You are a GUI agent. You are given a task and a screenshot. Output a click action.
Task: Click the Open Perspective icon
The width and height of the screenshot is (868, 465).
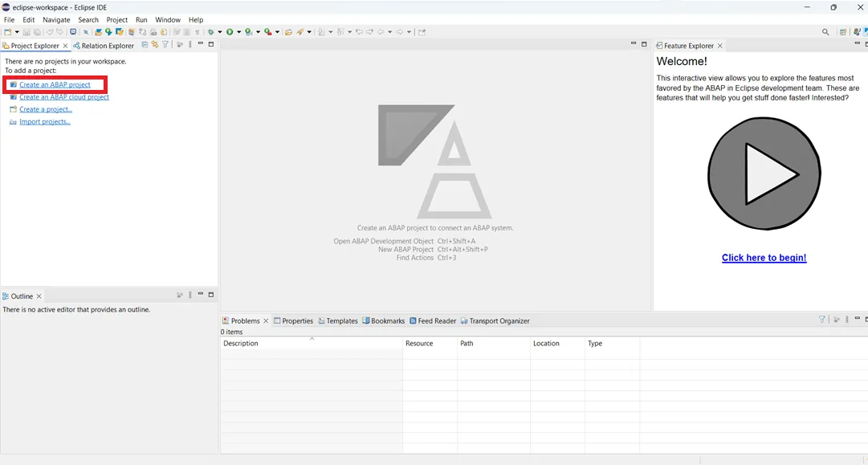click(842, 32)
